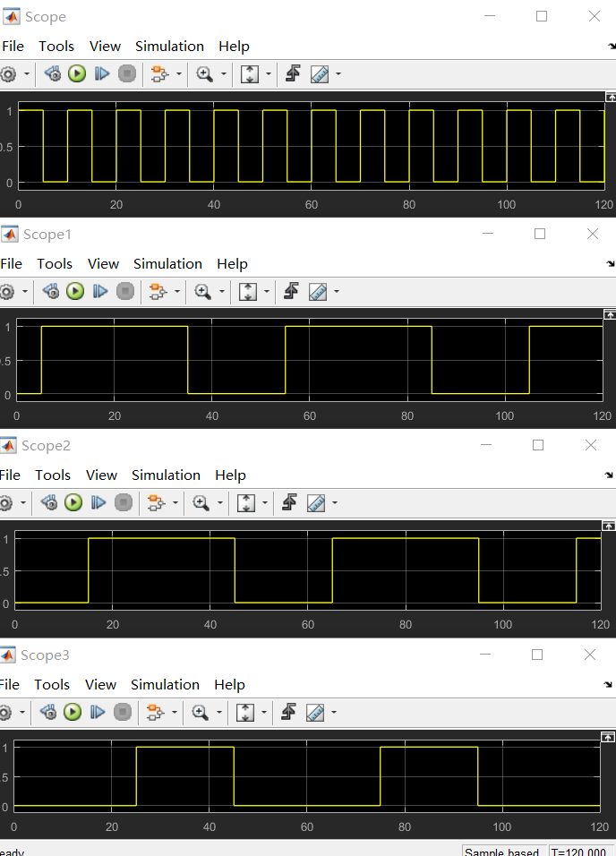Viewport: 616px width, 856px height.
Task: Expand zoom tool dropdown in Scope1 window
Action: click(222, 291)
